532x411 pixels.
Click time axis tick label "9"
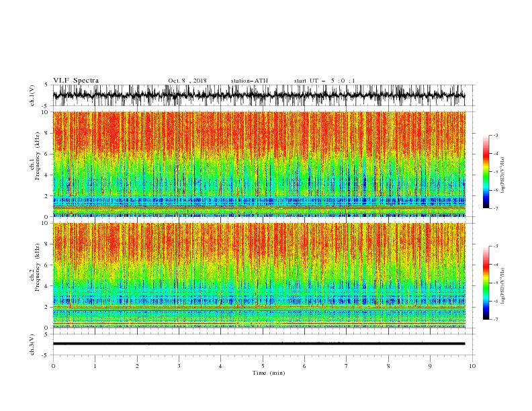pos(430,366)
